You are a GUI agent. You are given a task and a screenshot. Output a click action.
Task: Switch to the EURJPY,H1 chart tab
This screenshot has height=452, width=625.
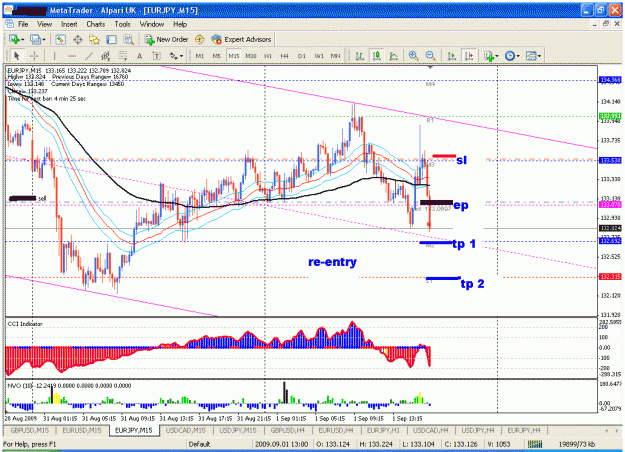click(383, 430)
